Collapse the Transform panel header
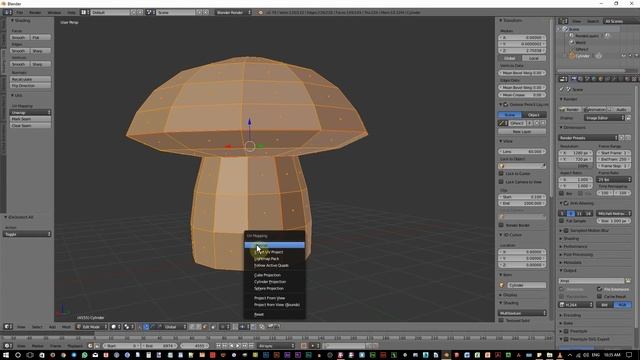This screenshot has width=640, height=360. pos(511,20)
